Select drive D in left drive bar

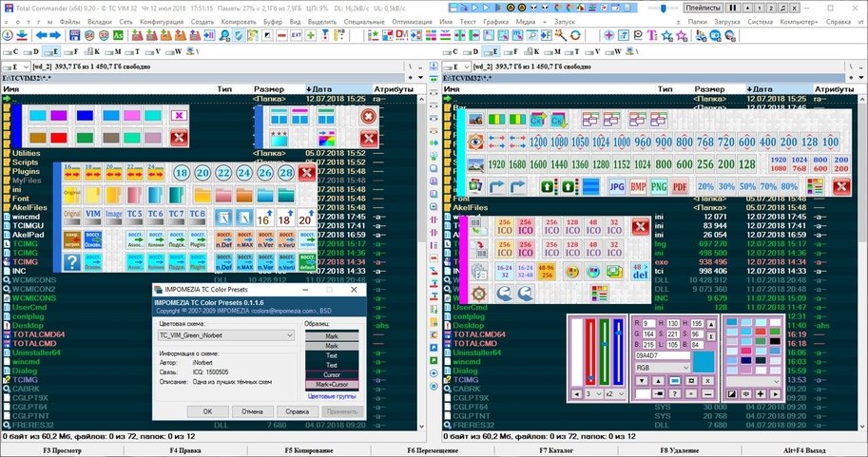[x=31, y=51]
